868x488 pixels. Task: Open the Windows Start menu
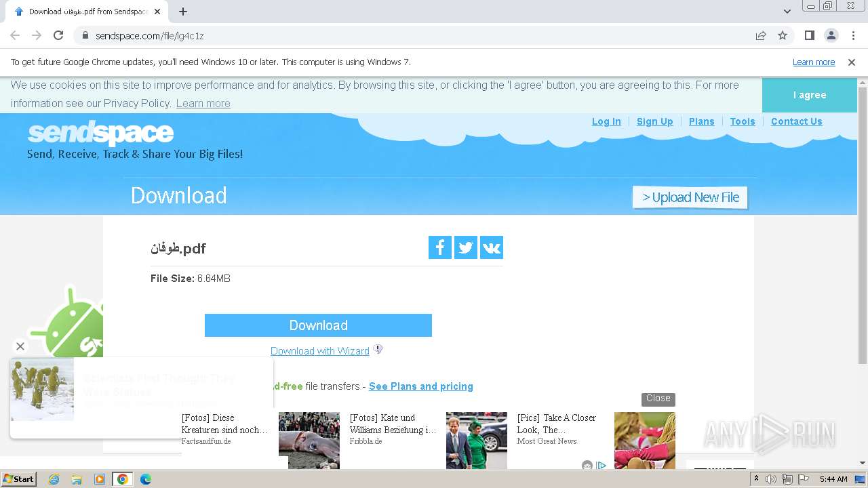click(18, 479)
